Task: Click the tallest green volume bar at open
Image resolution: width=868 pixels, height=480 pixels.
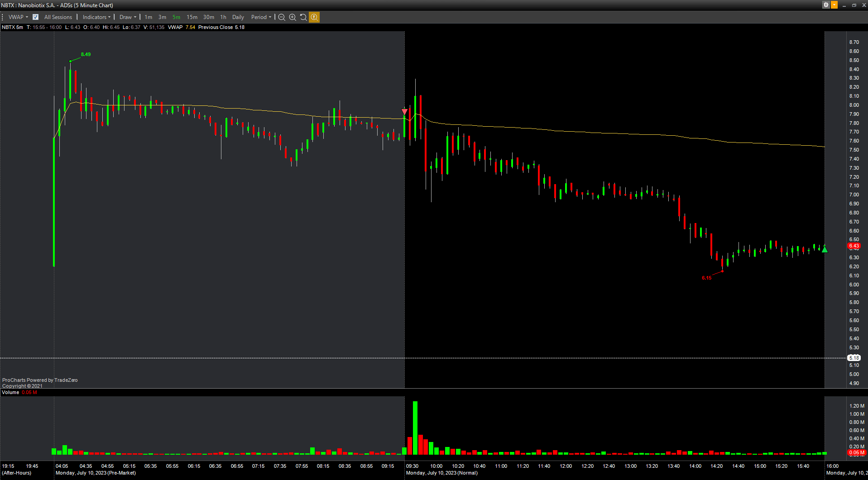Action: pyautogui.click(x=415, y=428)
